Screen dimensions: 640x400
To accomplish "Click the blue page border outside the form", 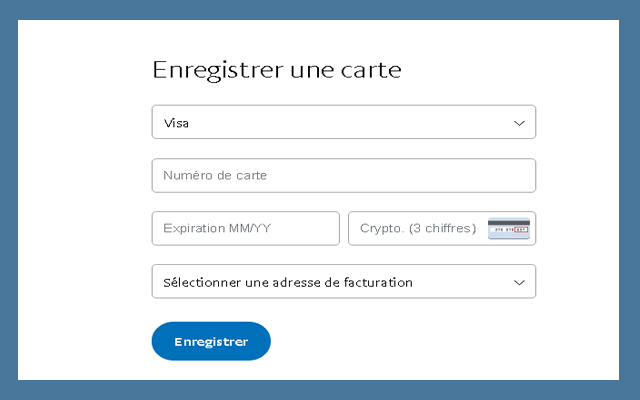I will [8, 200].
